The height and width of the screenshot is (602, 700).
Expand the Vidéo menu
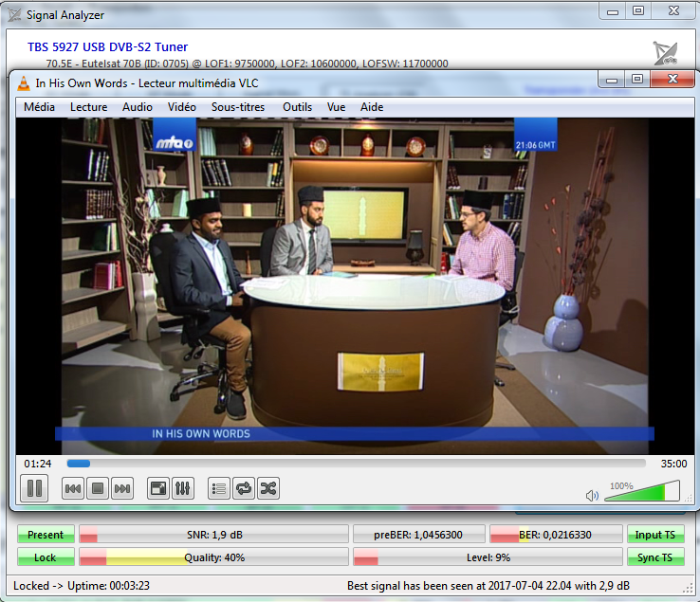pos(182,107)
